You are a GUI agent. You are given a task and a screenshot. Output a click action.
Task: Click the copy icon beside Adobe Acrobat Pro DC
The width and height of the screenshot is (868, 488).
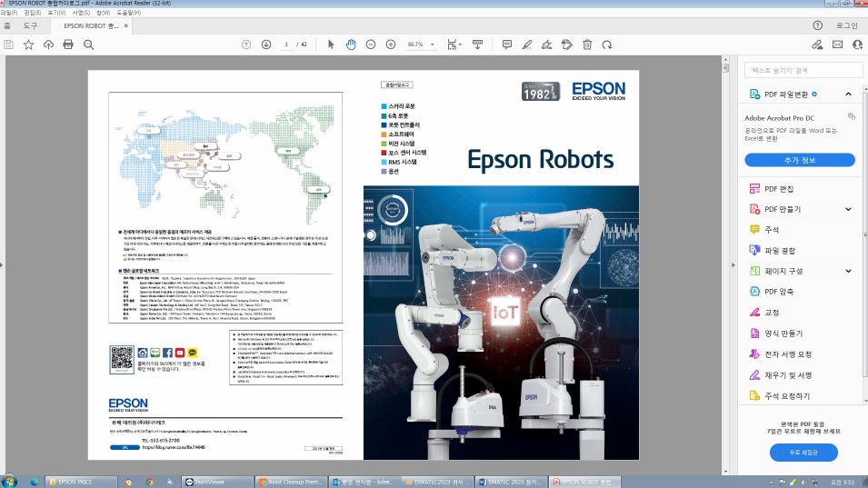(852, 116)
